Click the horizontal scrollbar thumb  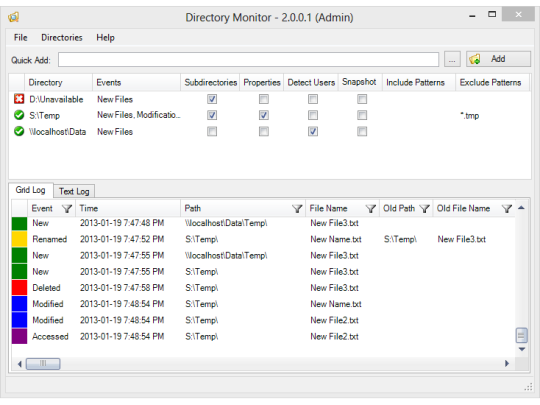click(x=43, y=364)
